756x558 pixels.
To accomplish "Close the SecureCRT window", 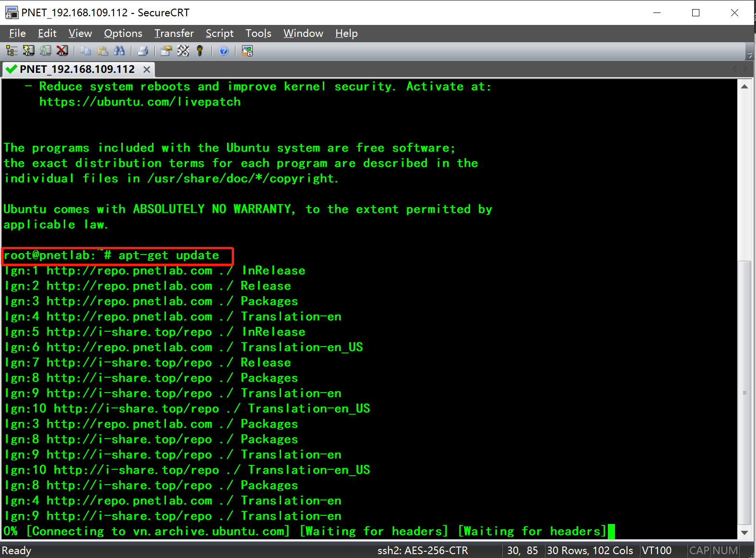I will click(734, 12).
